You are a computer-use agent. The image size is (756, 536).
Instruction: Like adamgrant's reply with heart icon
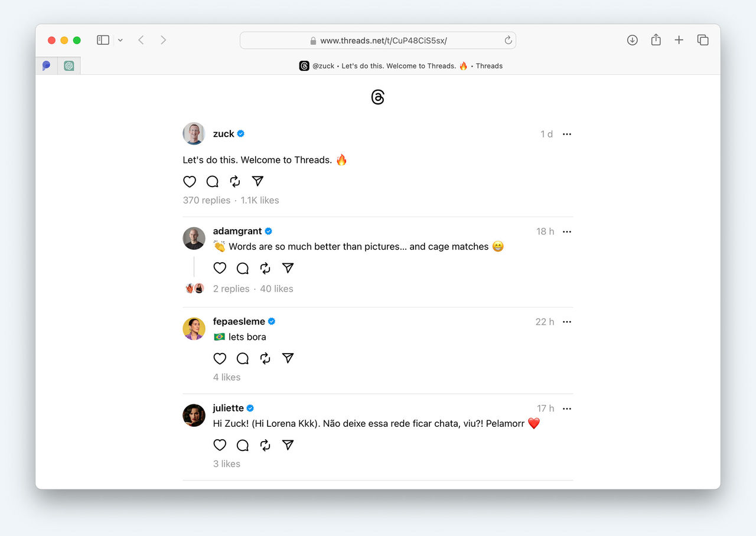220,269
